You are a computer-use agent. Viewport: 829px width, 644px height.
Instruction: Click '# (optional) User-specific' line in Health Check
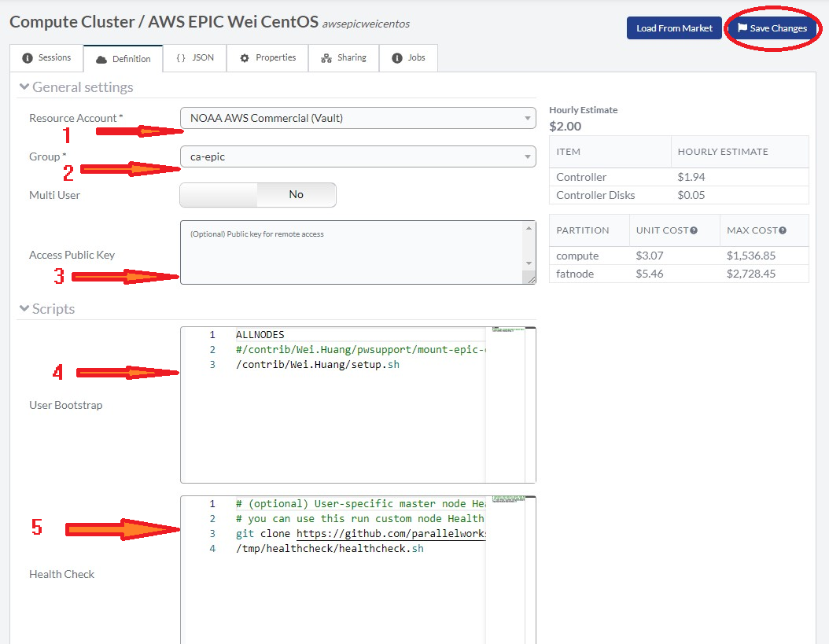tap(360, 504)
